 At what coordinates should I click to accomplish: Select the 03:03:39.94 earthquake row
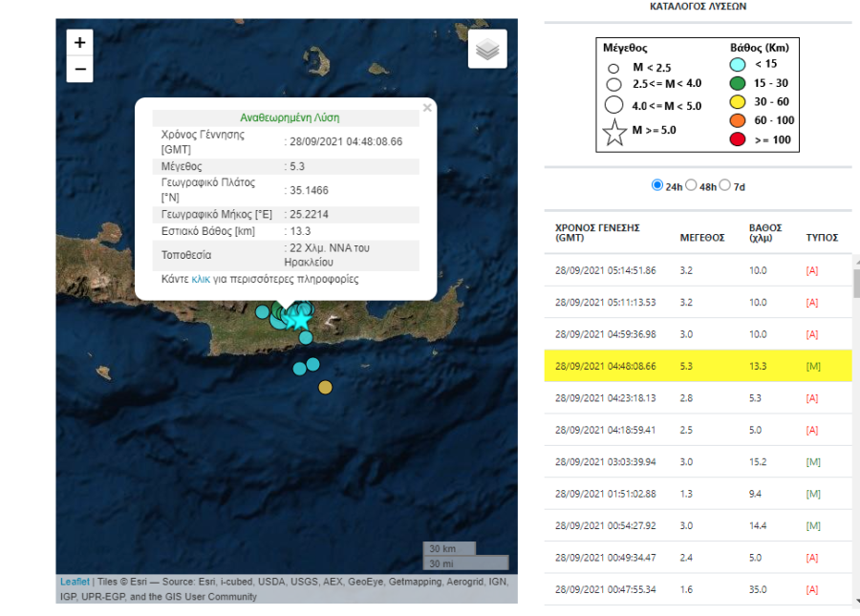coord(698,461)
